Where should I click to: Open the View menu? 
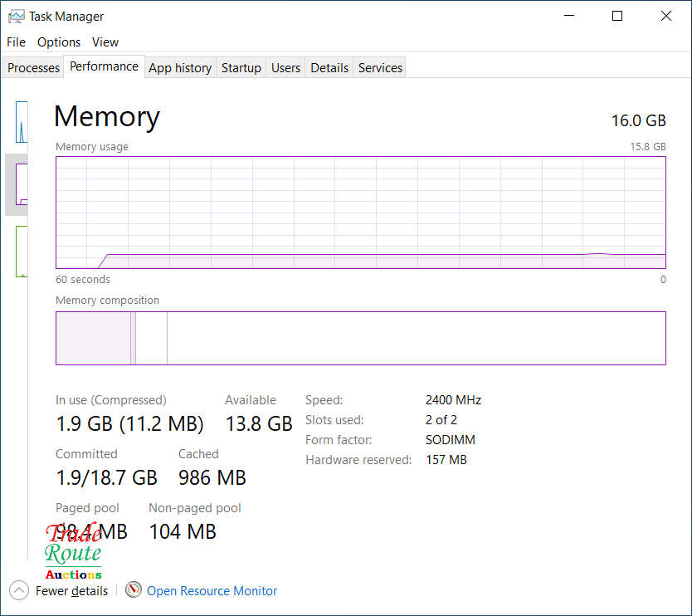coord(105,42)
